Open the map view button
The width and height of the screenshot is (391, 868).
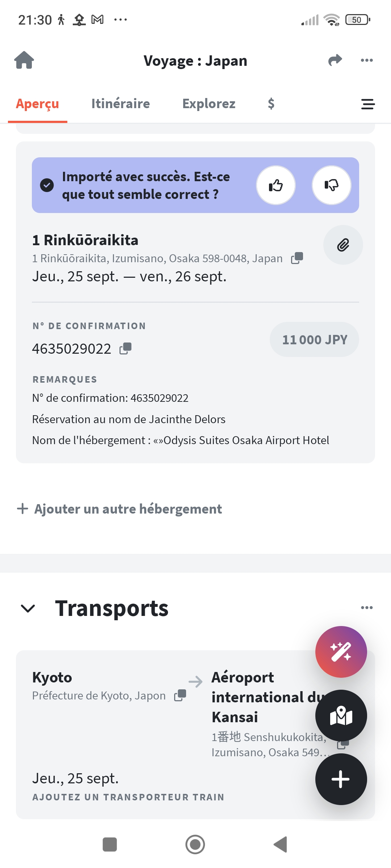(341, 715)
